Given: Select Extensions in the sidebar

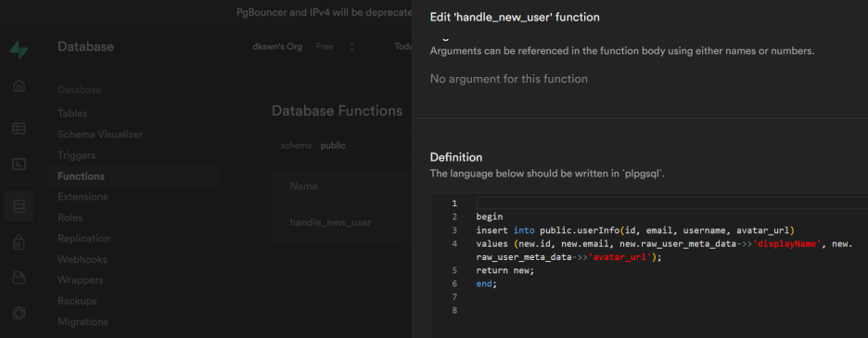Looking at the screenshot, I should tap(83, 197).
